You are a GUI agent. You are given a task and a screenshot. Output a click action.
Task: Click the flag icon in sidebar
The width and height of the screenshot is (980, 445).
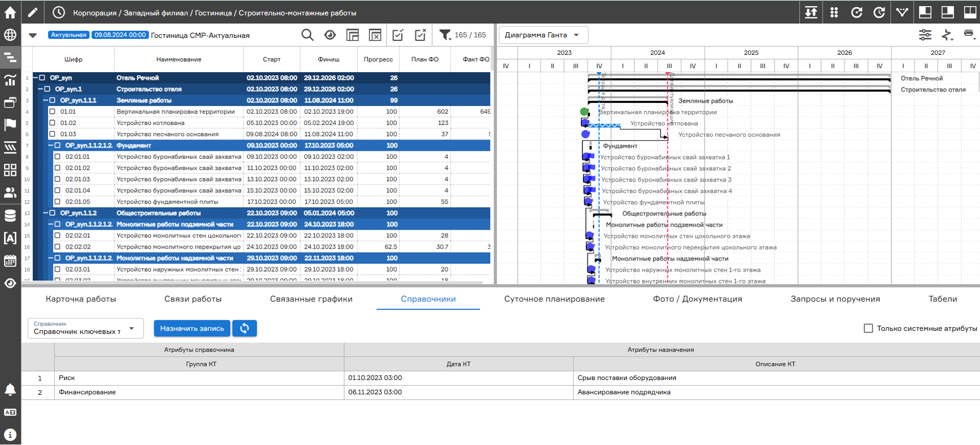(x=10, y=124)
